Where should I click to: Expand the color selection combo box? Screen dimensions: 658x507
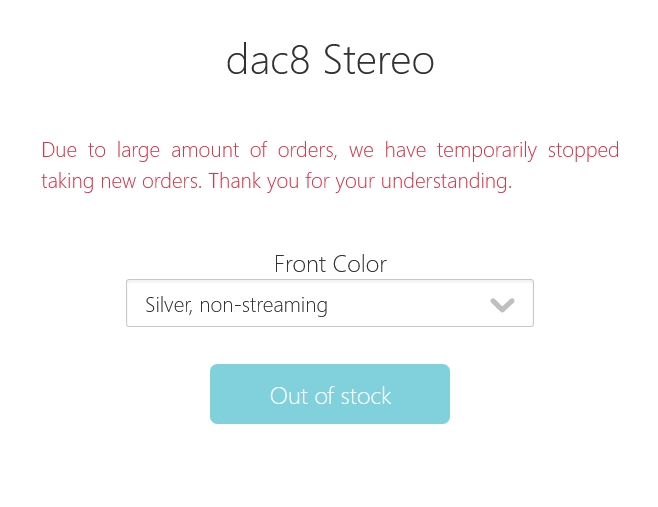pyautogui.click(x=329, y=304)
